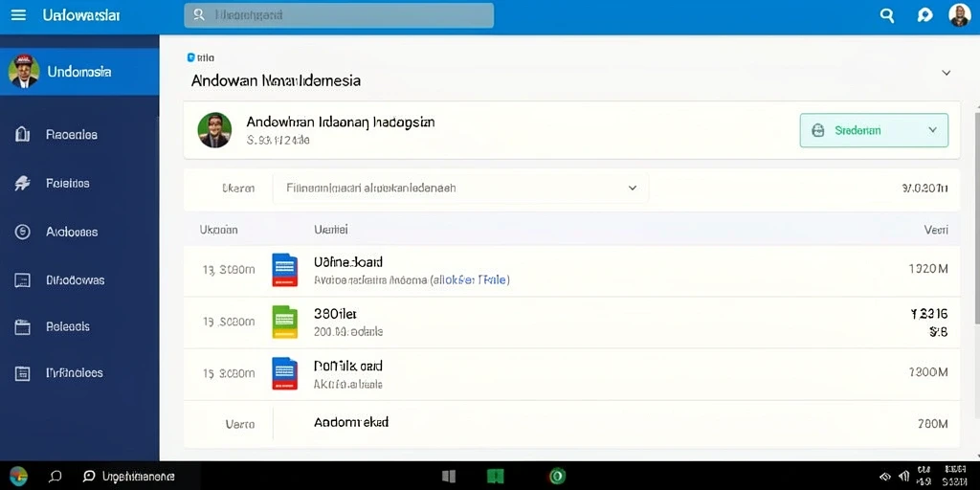Click the white search icon at top right
980x490 pixels.
tap(887, 15)
